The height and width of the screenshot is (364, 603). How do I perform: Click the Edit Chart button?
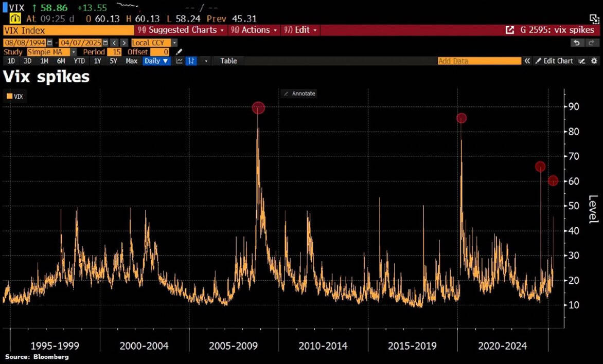554,61
